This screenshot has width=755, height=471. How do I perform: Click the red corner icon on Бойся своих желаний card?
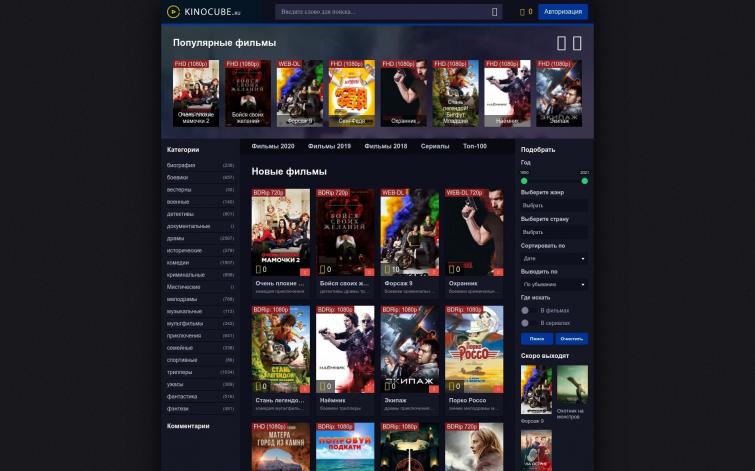(369, 272)
